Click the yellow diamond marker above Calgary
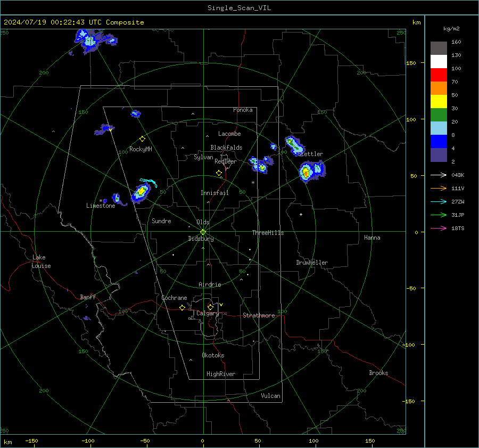This screenshot has width=479, height=448. pyautogui.click(x=210, y=307)
